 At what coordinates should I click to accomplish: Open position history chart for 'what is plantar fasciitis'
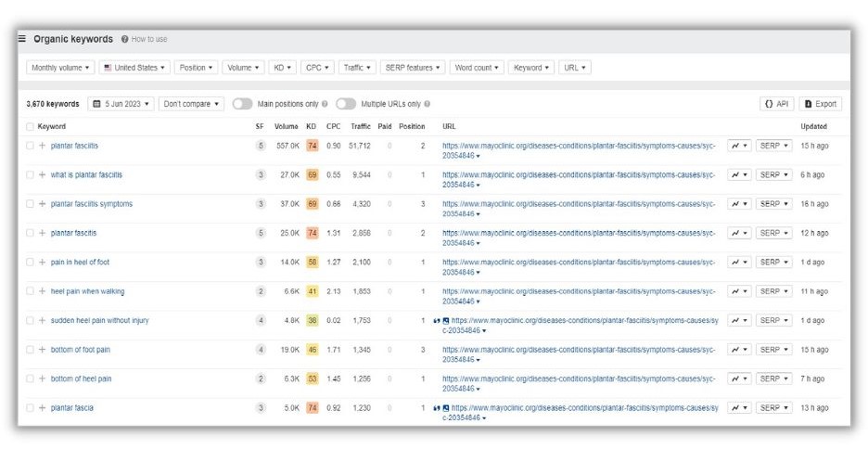pos(739,175)
